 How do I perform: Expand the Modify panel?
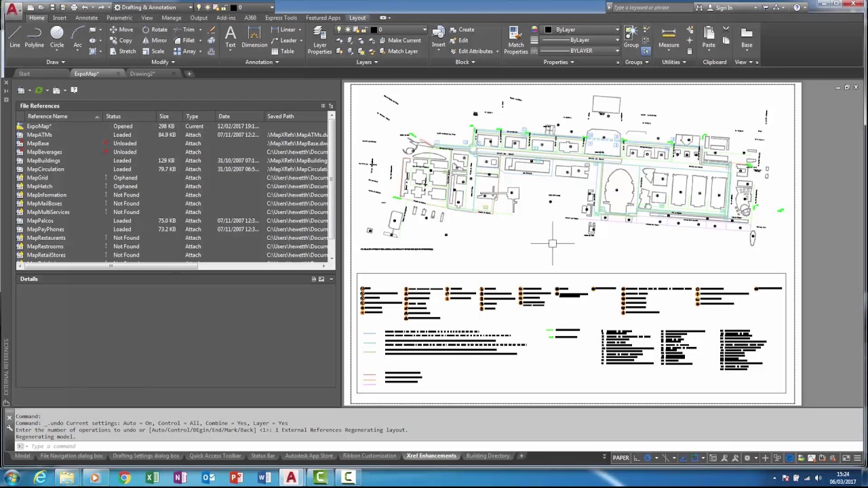(x=163, y=62)
